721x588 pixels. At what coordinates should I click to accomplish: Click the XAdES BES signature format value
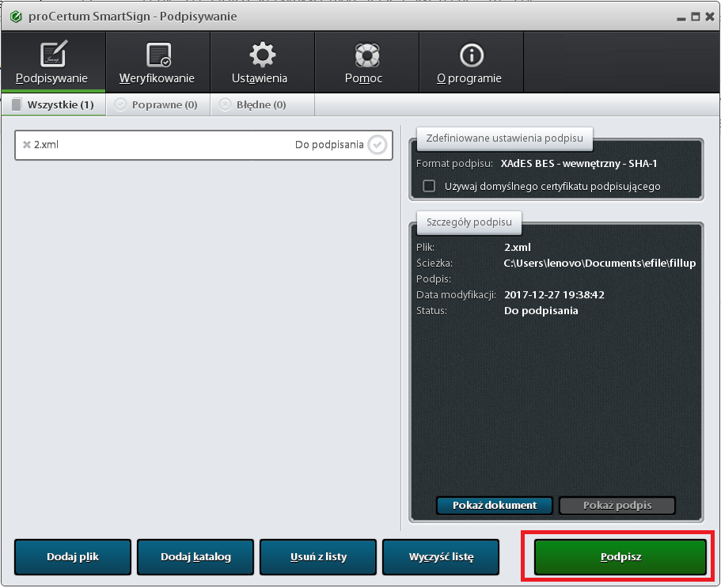tap(579, 164)
